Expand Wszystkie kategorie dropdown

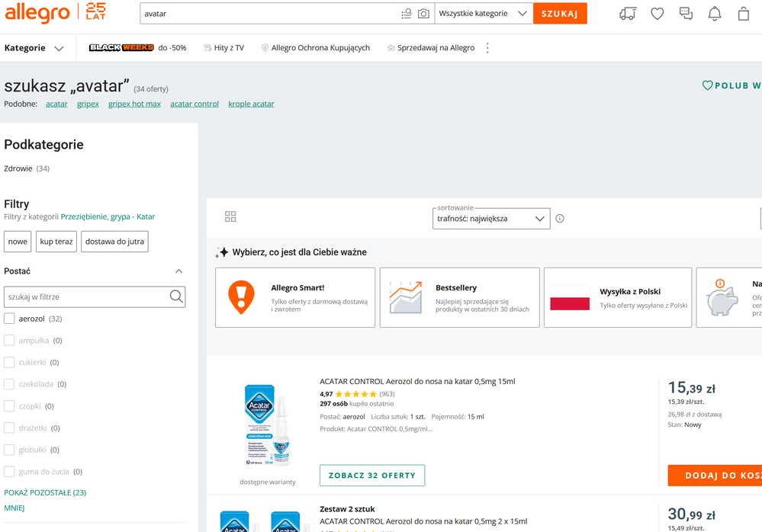coord(484,14)
